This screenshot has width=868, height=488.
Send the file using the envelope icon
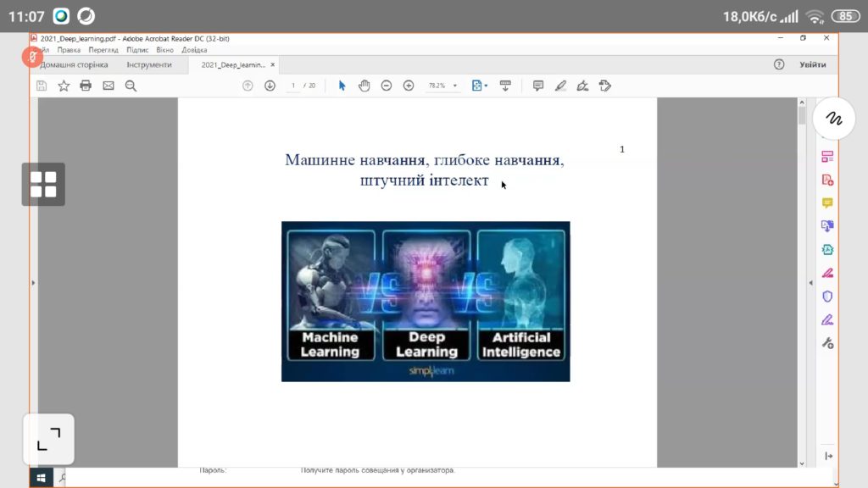tap(108, 86)
